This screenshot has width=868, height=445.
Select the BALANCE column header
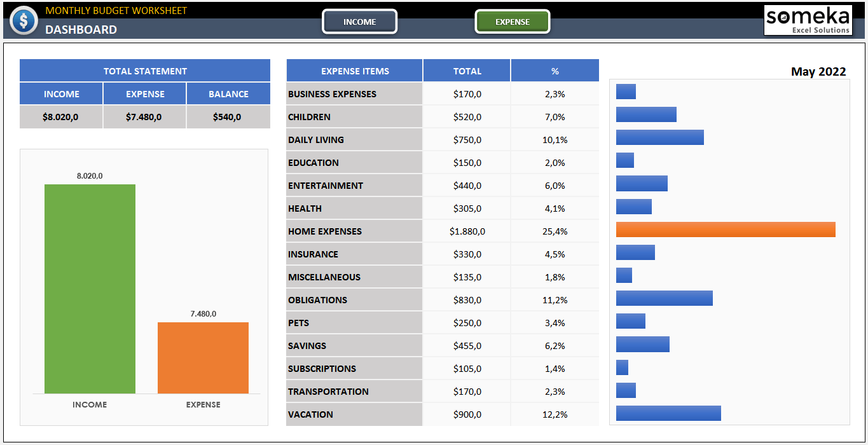coord(228,93)
